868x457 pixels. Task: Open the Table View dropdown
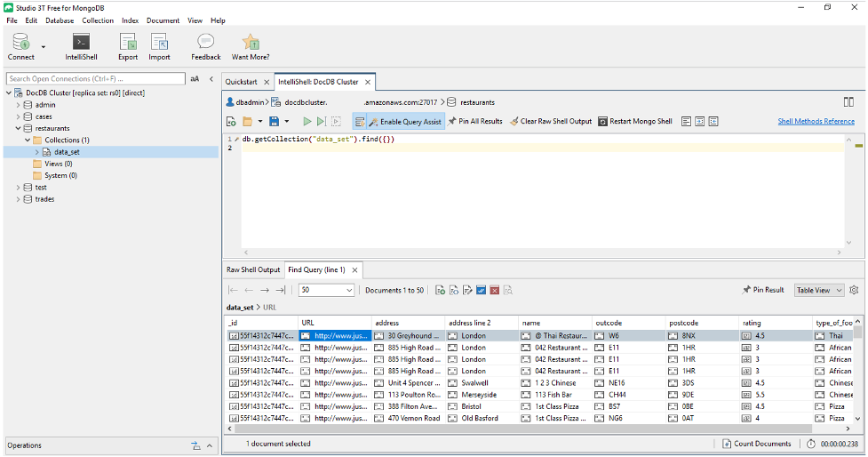click(x=818, y=290)
